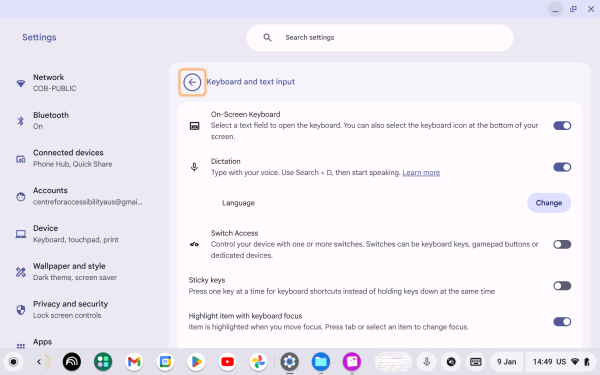This screenshot has width=600, height=375.
Task: Click the Privacy and security shield icon
Action: pyautogui.click(x=21, y=310)
